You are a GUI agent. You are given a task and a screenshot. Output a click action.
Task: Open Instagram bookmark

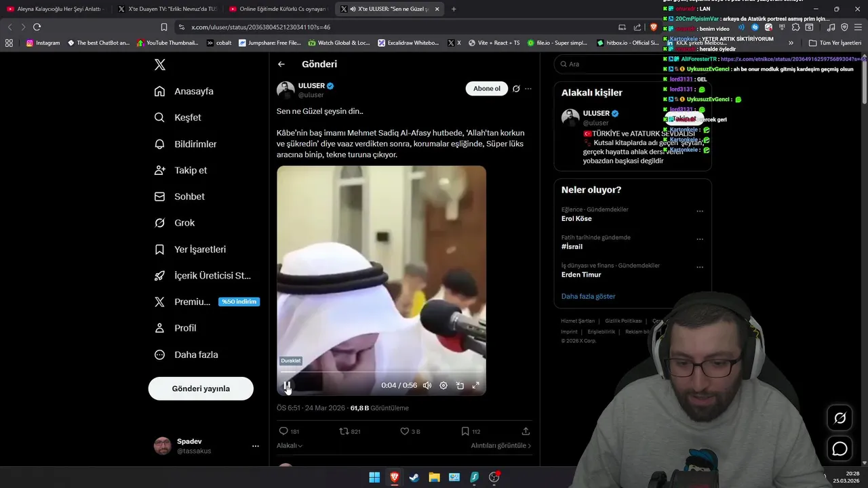43,43
